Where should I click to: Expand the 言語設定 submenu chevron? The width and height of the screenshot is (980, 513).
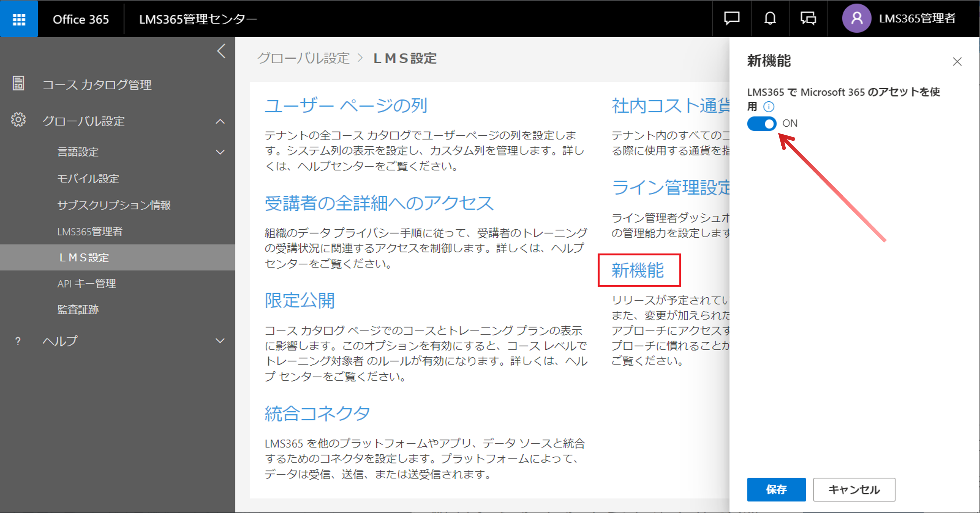220,152
